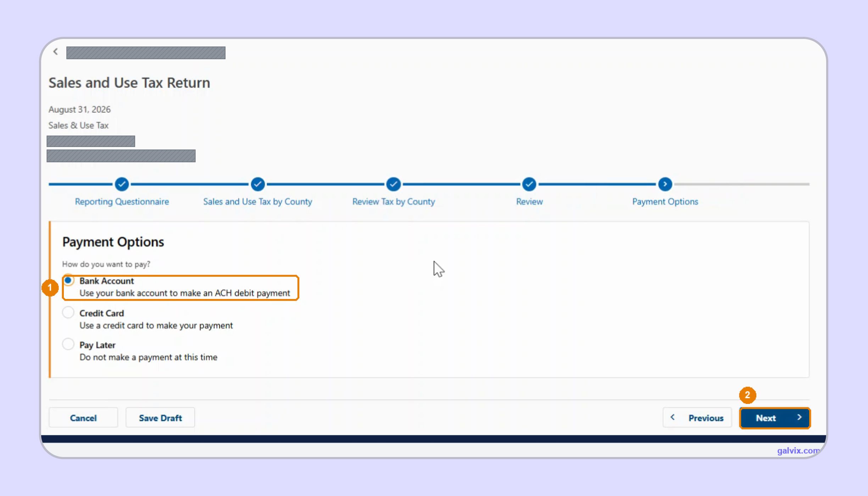This screenshot has height=496, width=868.
Task: Click the 'Sales and Use Tax Return' heading
Action: [129, 83]
